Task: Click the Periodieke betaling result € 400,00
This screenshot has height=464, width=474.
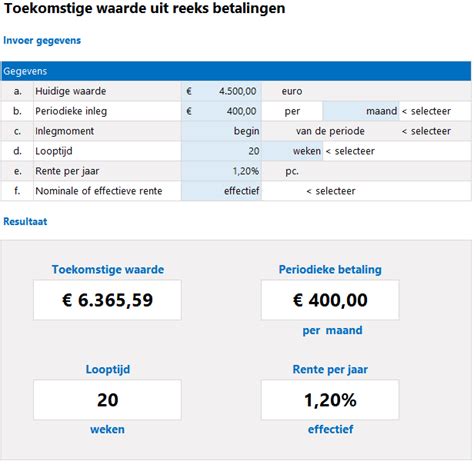Action: (x=330, y=300)
